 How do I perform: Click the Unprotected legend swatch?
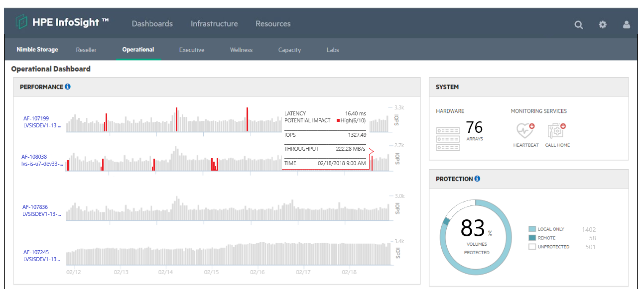531,247
